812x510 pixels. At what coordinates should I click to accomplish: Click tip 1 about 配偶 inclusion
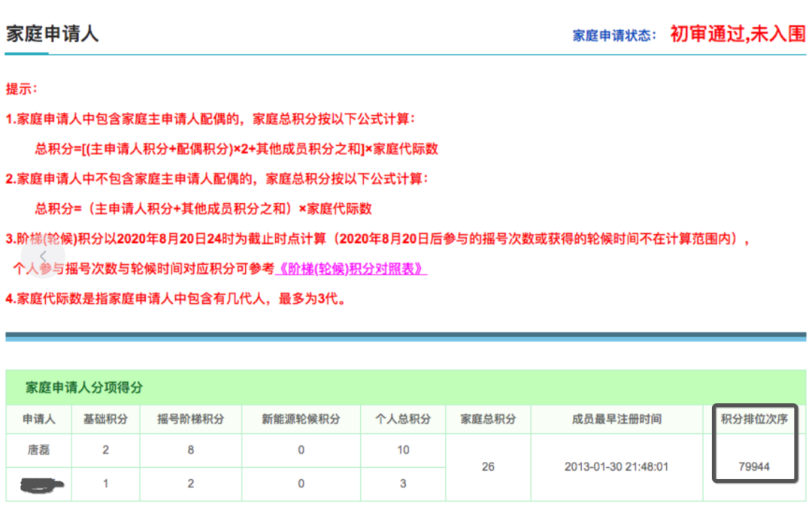coord(211,119)
